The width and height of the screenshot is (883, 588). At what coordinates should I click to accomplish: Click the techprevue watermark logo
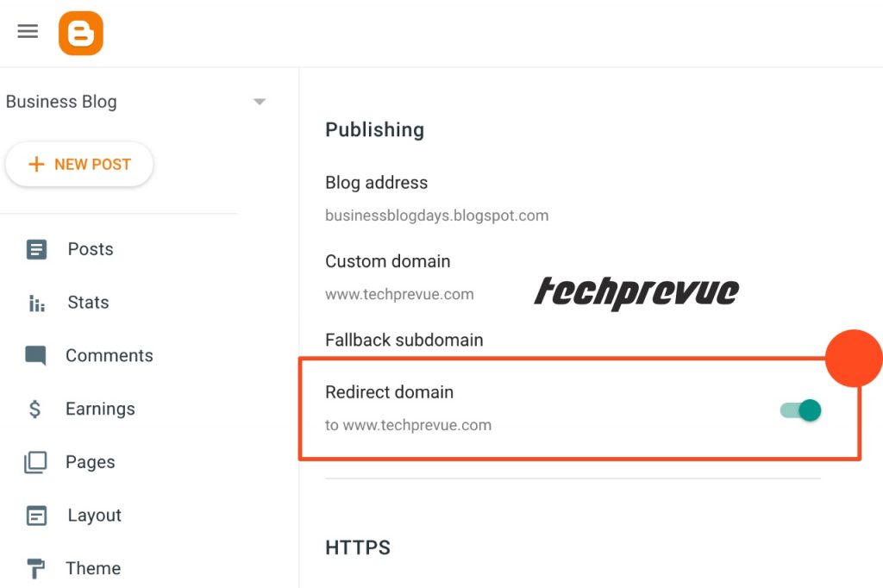(x=636, y=291)
